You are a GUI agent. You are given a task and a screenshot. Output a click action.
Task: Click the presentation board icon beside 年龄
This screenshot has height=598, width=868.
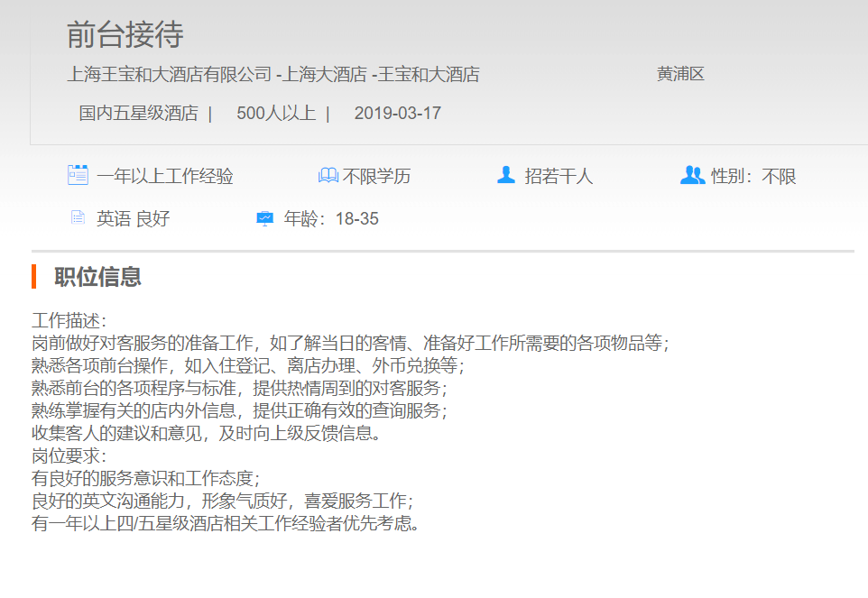(x=264, y=218)
